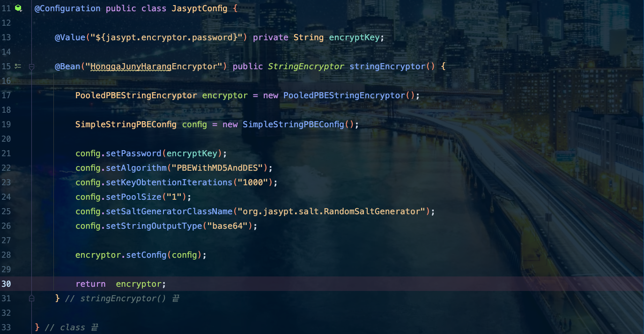This screenshot has width=644, height=334.
Task: Click the "// class 끝" comment
Action: click(x=72, y=327)
